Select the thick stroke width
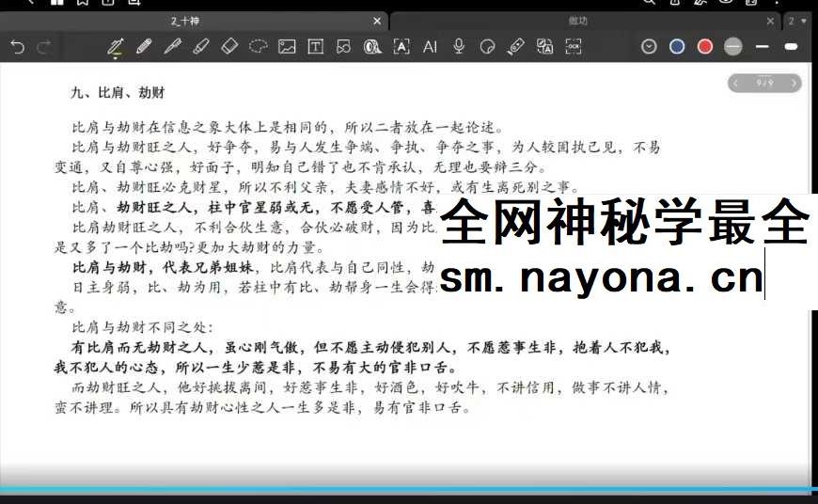 pos(791,47)
